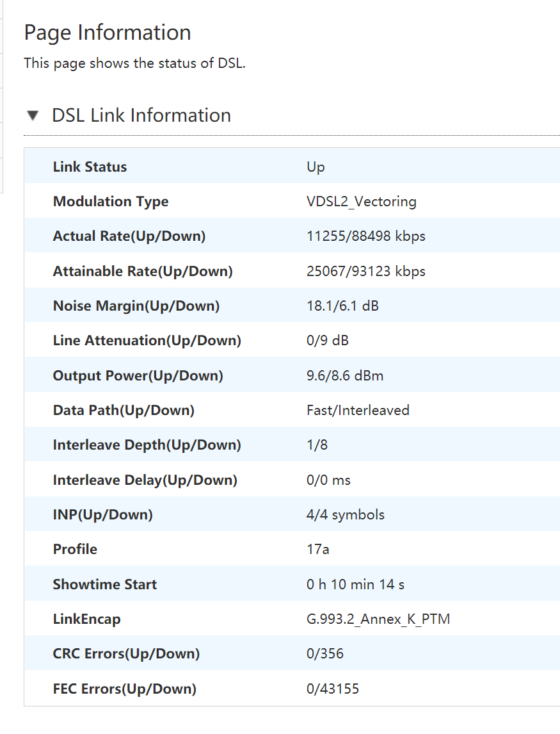Screen dimensions: 560x734
Task: Select the value Fast/Interleaved
Action: [358, 410]
